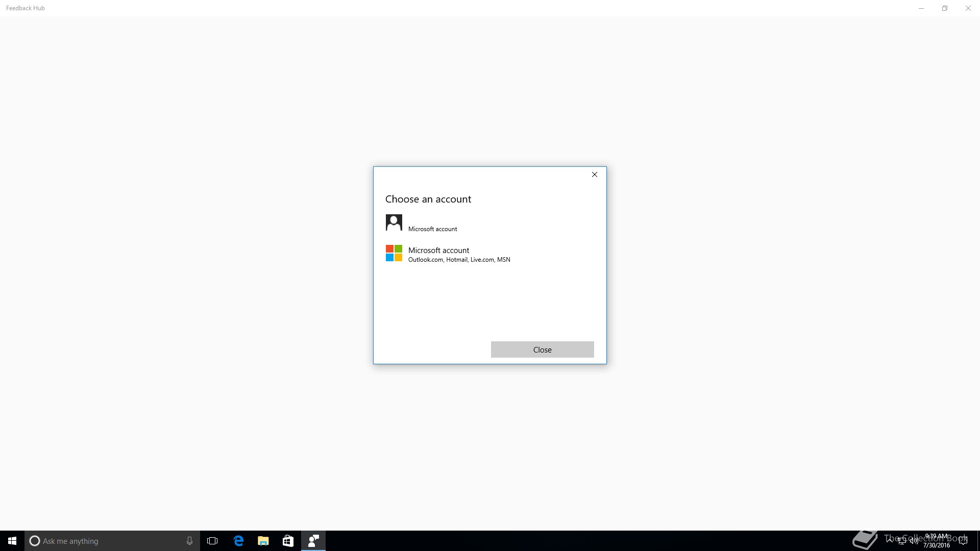Click the Cortana circle icon
Screen dimensions: 980x551
(35, 541)
